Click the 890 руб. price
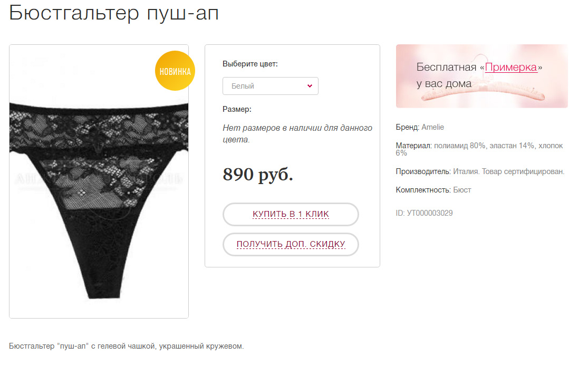Screen dimensions: 588x365 tap(258, 174)
